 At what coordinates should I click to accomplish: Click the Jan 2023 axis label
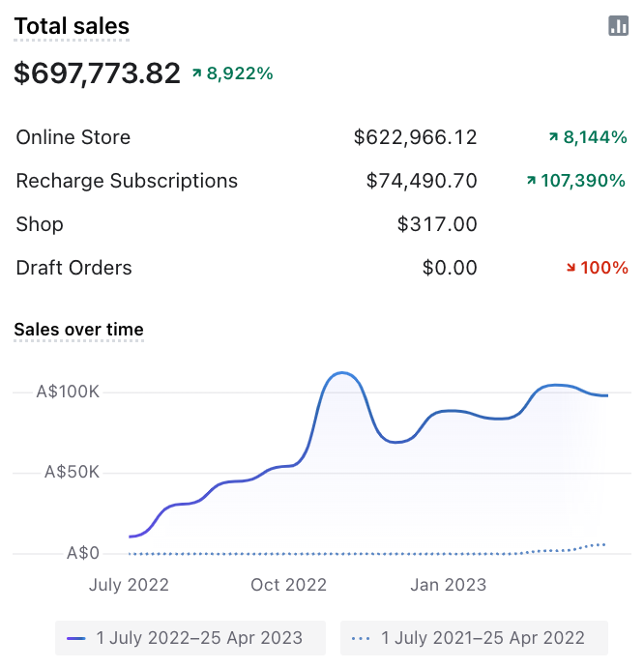click(448, 585)
